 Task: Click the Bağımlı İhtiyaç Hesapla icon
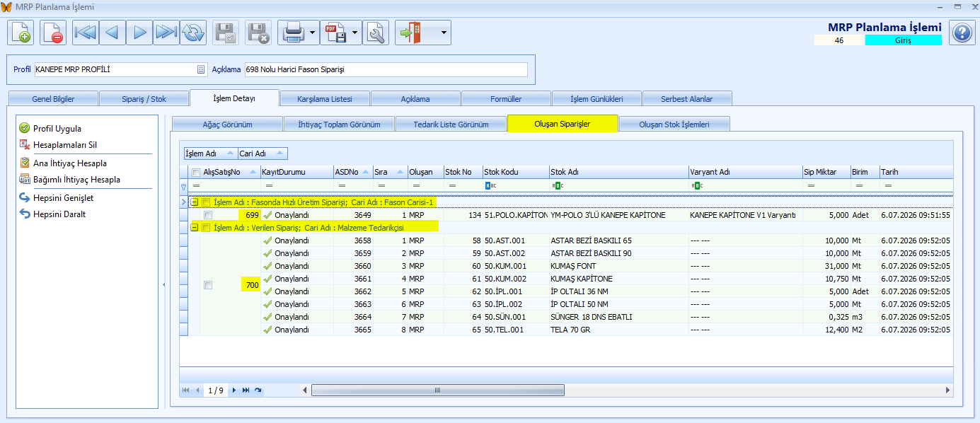(24, 180)
